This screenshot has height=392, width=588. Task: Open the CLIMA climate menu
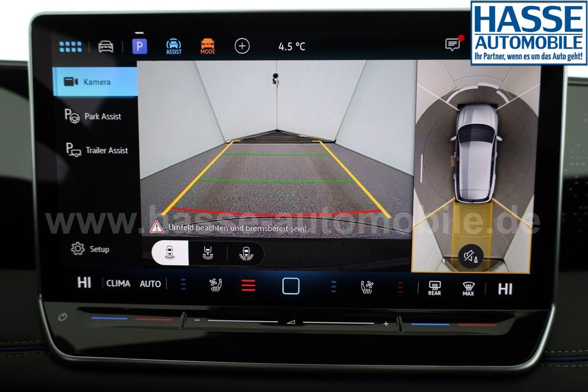[x=119, y=284]
